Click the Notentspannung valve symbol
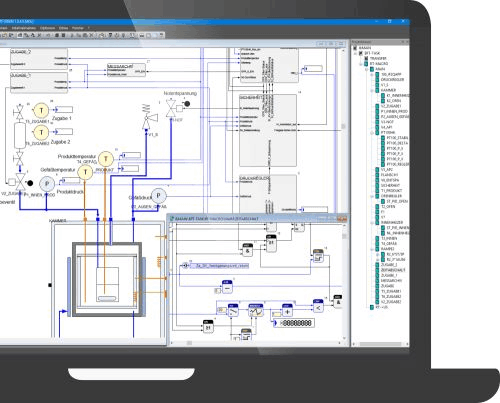 pyautogui.click(x=171, y=108)
